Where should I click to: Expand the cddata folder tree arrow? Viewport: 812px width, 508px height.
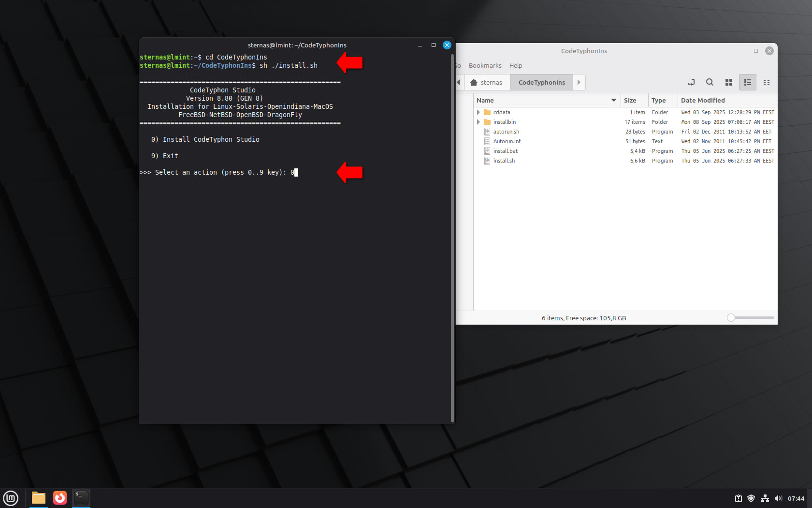tap(478, 112)
